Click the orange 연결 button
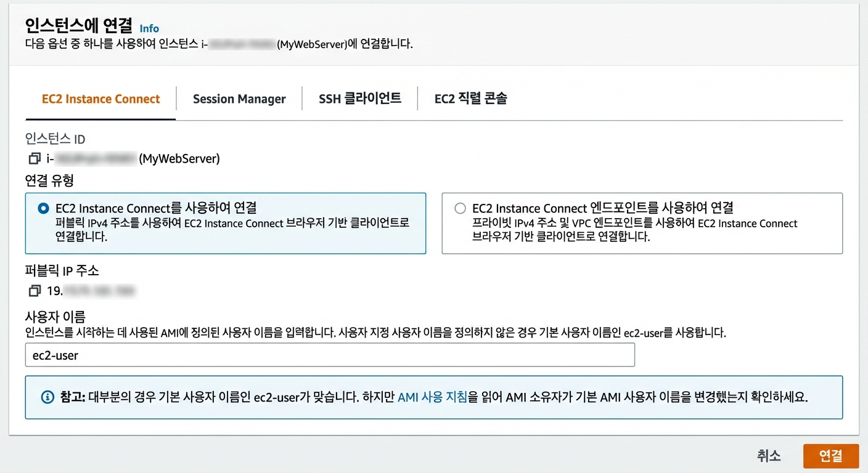This screenshot has width=868, height=473. 831,456
